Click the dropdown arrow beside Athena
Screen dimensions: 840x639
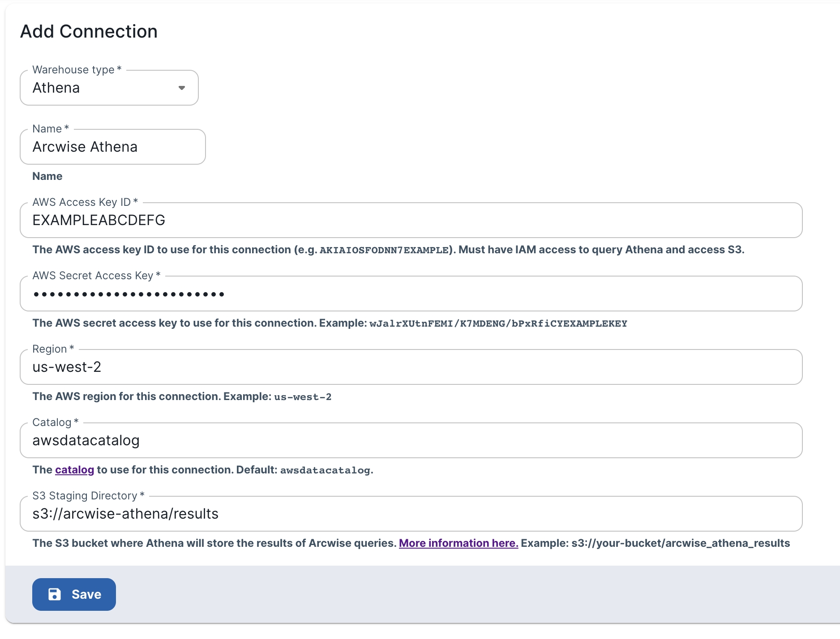click(x=182, y=88)
